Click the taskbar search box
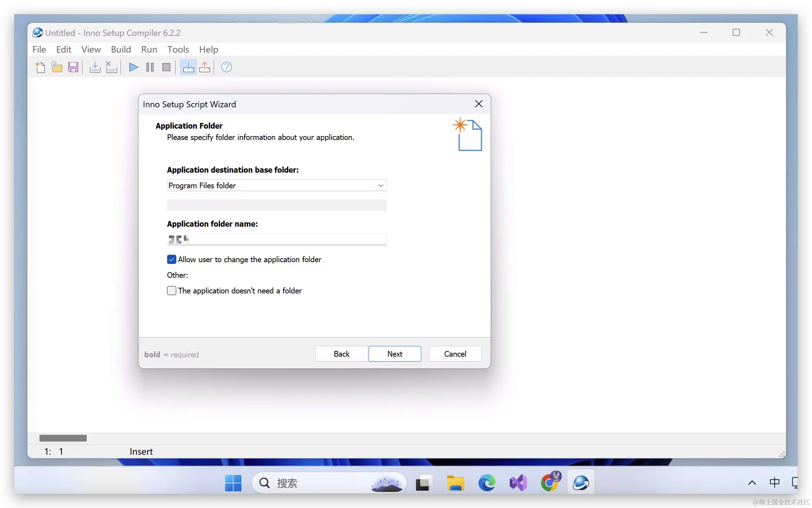 pyautogui.click(x=328, y=483)
